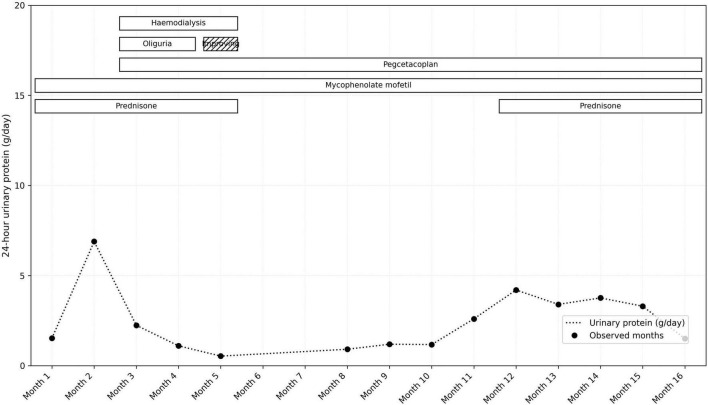708x405 pixels.
Task: Click the Month 12 data point
Action: 516,290
